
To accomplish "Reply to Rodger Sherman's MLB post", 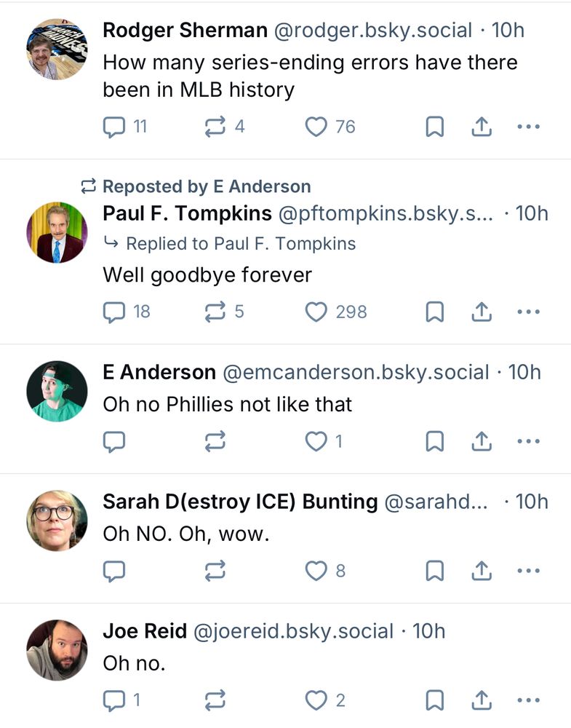I will [x=114, y=126].
